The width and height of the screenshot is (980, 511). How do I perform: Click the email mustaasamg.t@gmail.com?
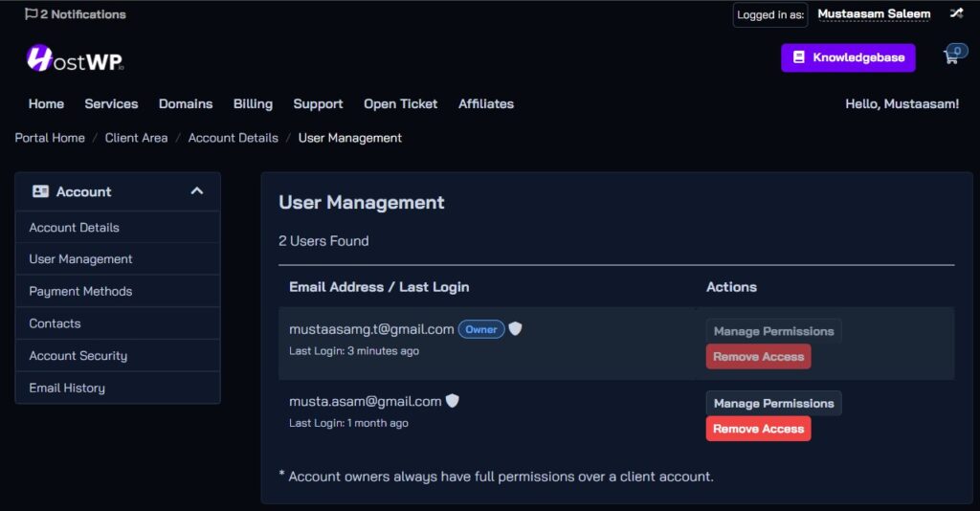(x=371, y=329)
